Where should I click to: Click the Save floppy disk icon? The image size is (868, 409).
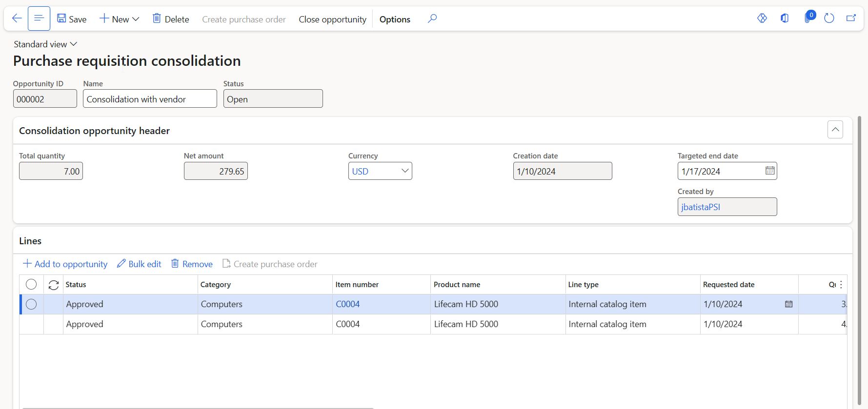61,19
